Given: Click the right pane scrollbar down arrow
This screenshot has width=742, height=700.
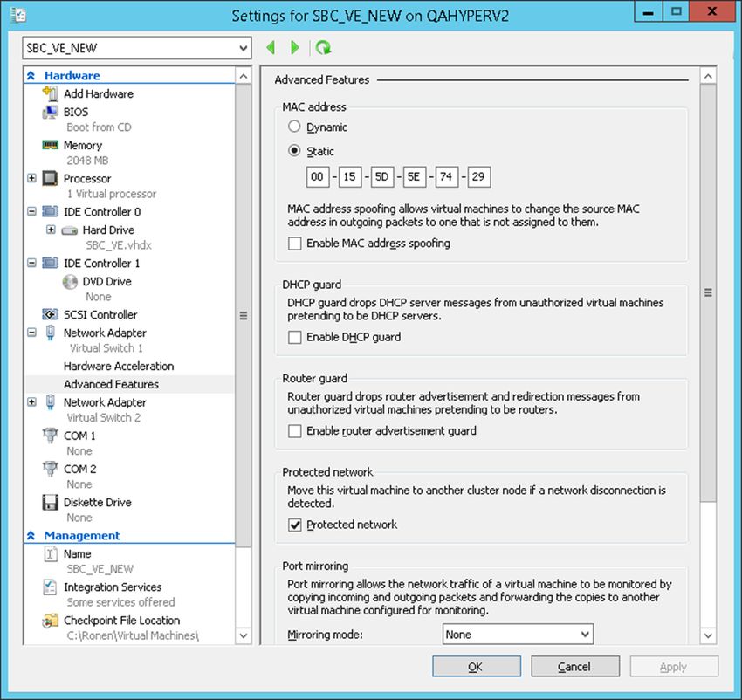Looking at the screenshot, I should (709, 635).
